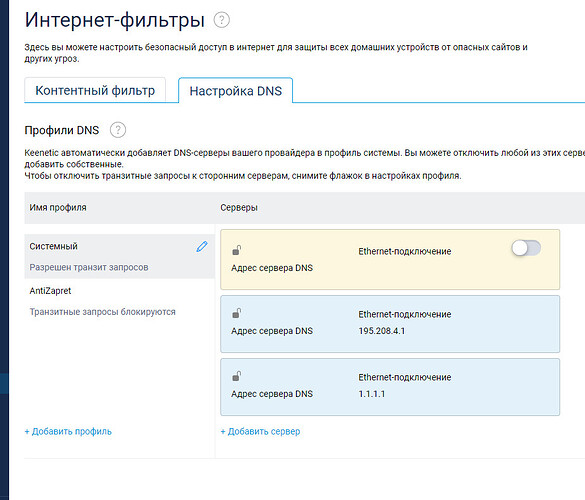Screen dimensions: 585x500
Task: Open the 195.208.4.1 DNS server card
Action: click(x=390, y=324)
